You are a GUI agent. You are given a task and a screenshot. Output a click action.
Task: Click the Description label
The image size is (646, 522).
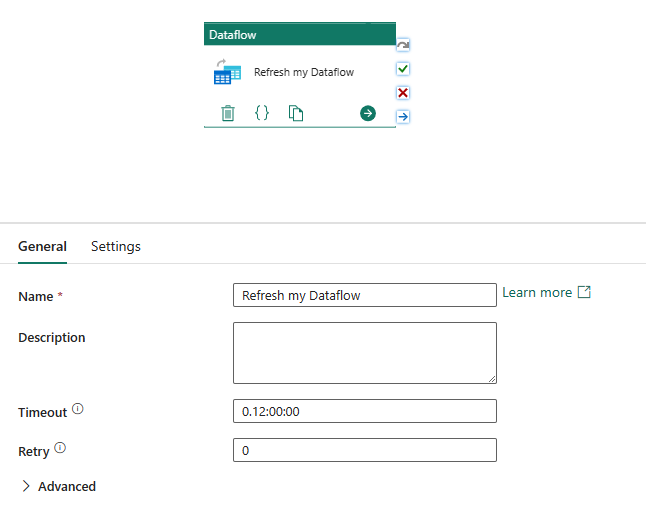[x=52, y=337]
